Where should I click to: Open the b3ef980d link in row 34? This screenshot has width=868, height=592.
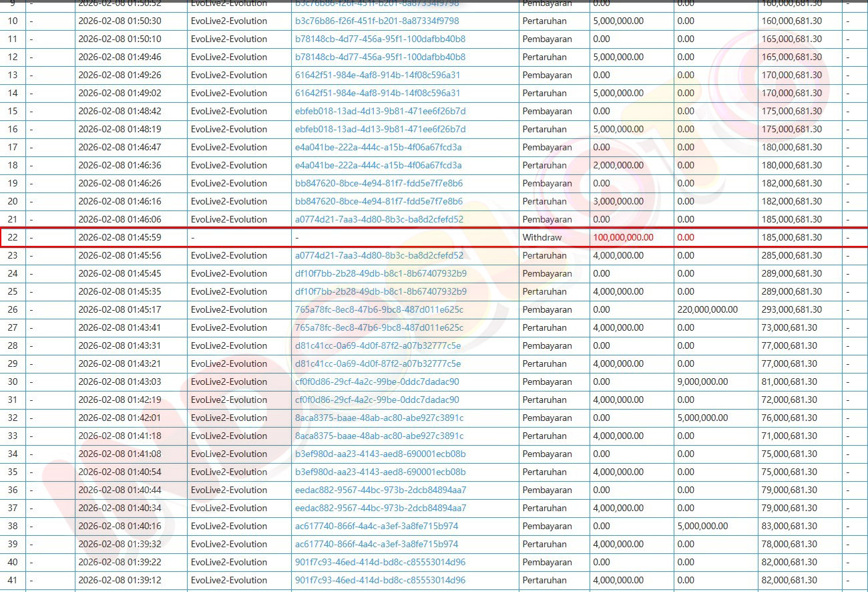pos(380,454)
